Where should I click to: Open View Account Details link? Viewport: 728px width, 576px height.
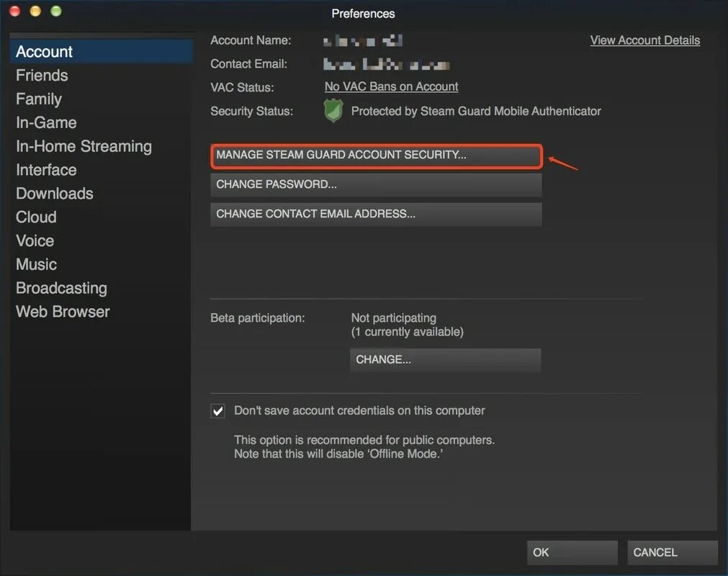tap(645, 40)
